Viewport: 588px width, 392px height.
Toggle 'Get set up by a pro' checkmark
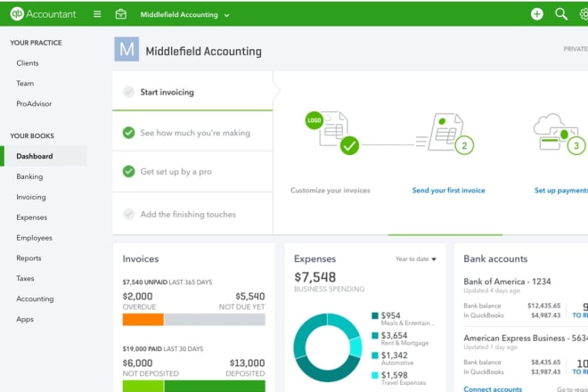(128, 171)
